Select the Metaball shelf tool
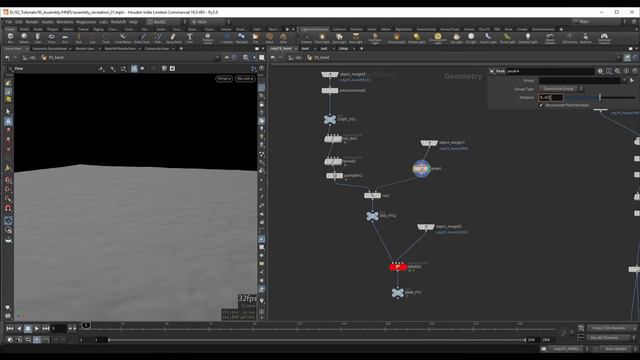Screen dimensions: 640x360 pos(241,38)
